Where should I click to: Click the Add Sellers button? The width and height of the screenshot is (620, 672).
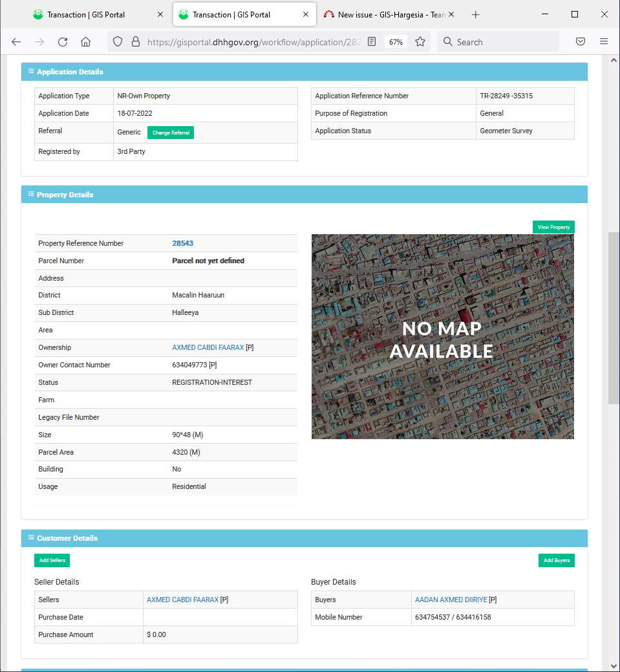pyautogui.click(x=52, y=560)
